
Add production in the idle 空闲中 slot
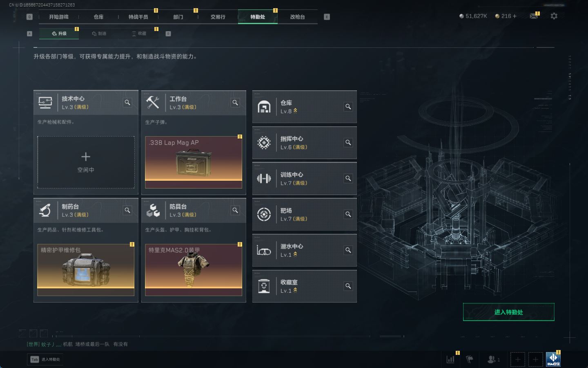tap(86, 162)
